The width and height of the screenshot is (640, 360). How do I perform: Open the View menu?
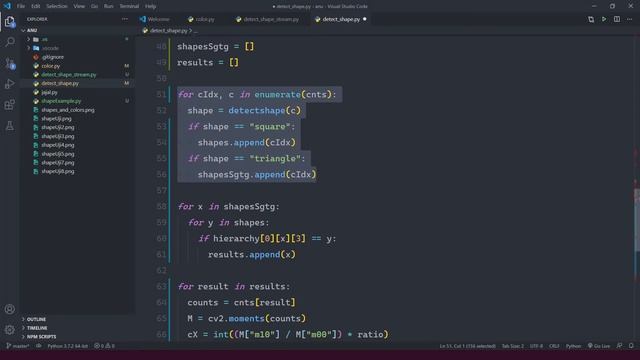pyautogui.click(x=79, y=6)
